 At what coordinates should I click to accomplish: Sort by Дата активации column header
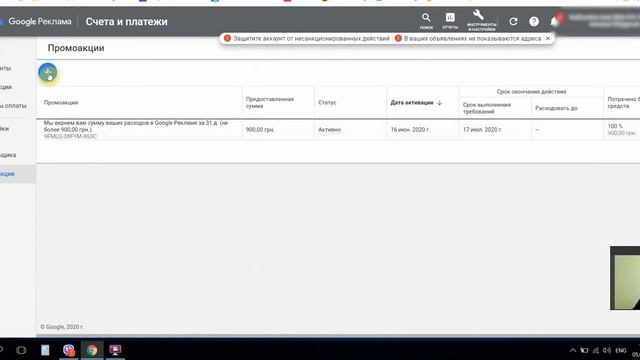[416, 103]
